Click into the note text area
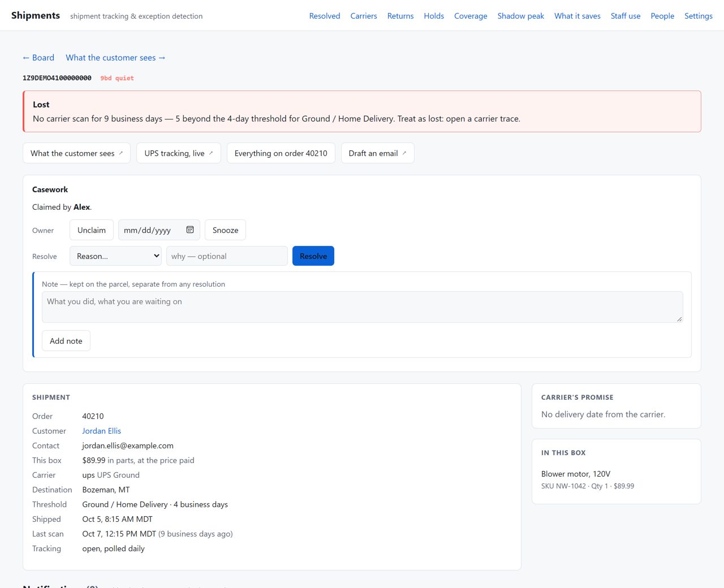The width and height of the screenshot is (724, 588). click(x=363, y=307)
